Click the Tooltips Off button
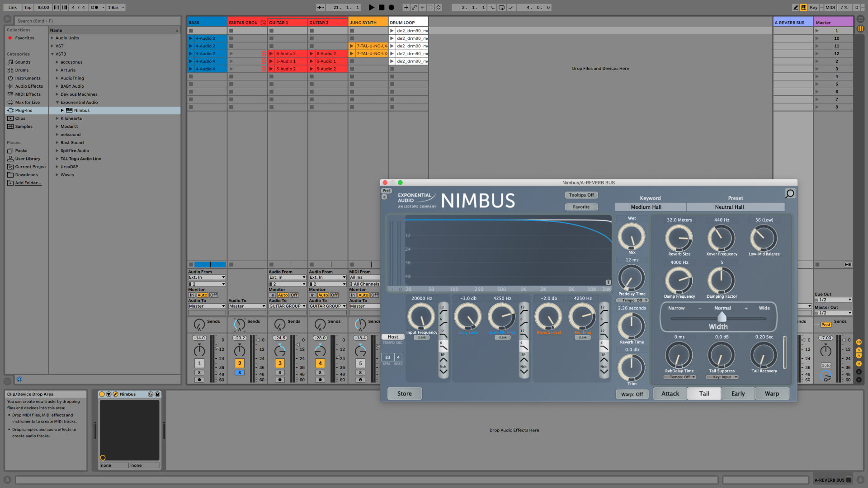 pyautogui.click(x=581, y=195)
